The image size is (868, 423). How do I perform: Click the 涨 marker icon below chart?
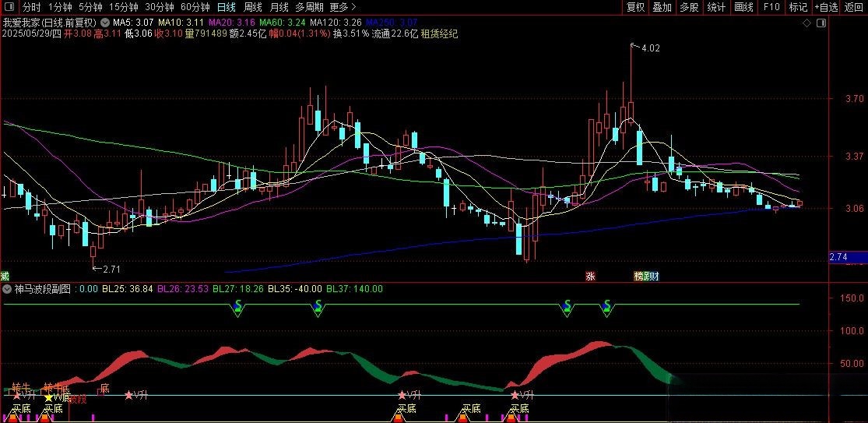(590, 276)
